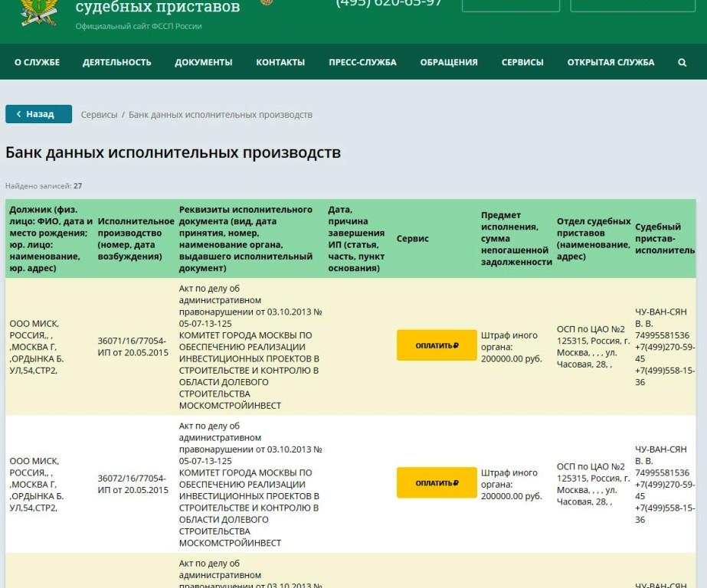707x588 pixels.
Task: Click the Сервис column header
Action: point(413,239)
